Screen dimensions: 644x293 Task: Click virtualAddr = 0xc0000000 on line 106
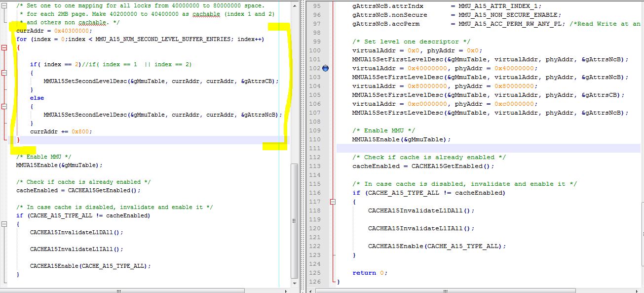[445, 104]
